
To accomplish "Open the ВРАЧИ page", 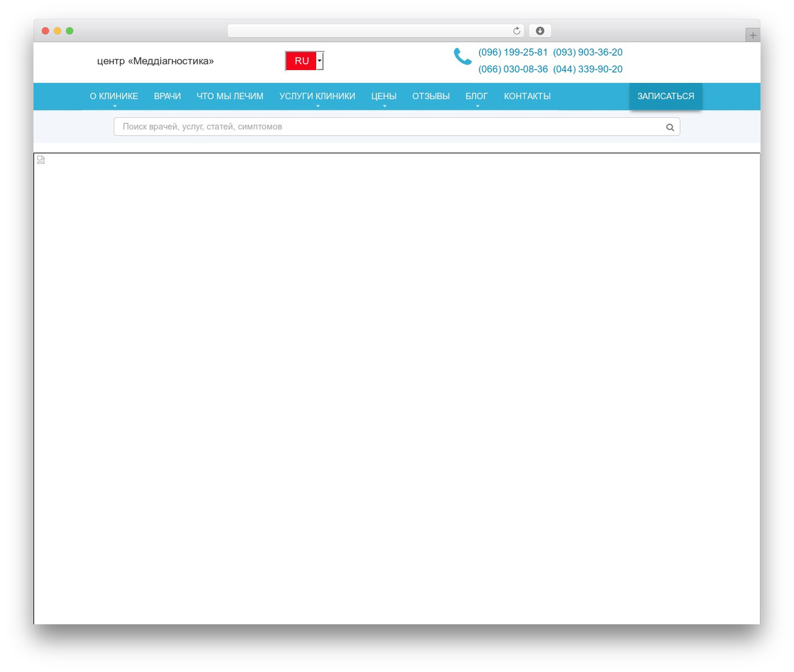I will point(167,97).
